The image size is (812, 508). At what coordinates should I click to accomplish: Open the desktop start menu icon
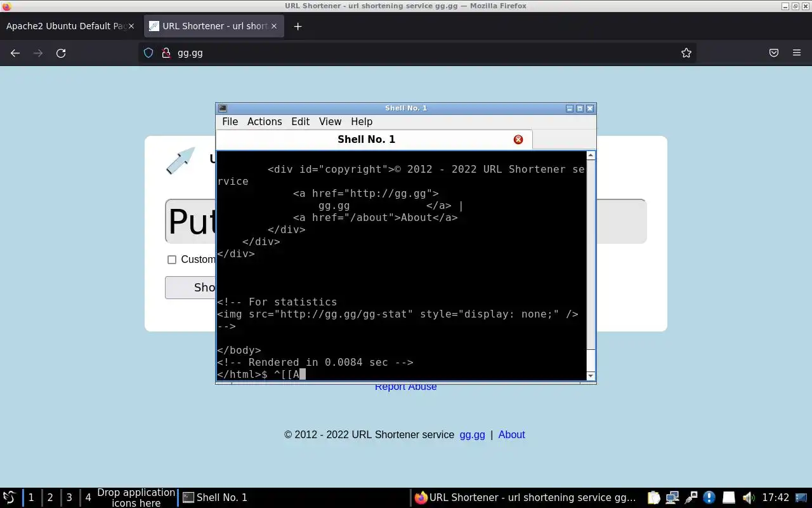click(x=9, y=498)
